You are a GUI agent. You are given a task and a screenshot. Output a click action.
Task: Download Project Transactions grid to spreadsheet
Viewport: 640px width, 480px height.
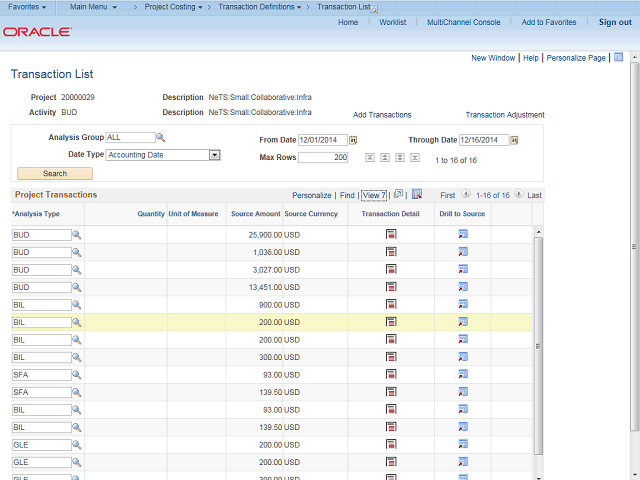pos(417,195)
